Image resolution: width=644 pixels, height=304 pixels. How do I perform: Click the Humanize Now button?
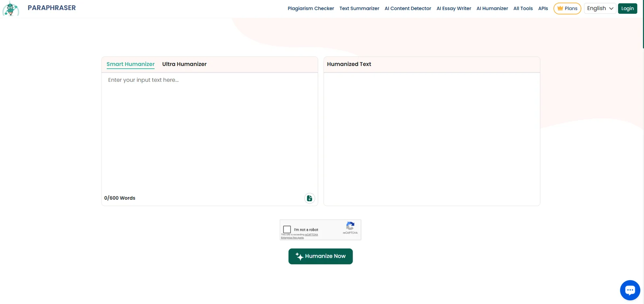click(x=320, y=256)
